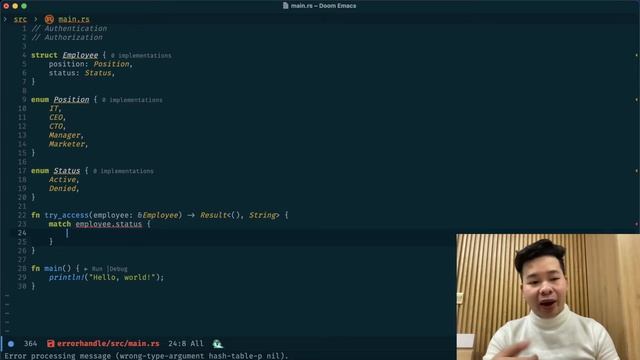This screenshot has height=360, width=640.
Task: Click the webcam video overlay
Action: tap(548, 297)
